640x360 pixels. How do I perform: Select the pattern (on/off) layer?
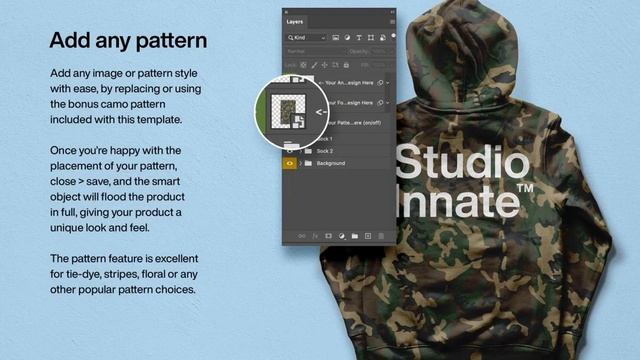point(354,122)
